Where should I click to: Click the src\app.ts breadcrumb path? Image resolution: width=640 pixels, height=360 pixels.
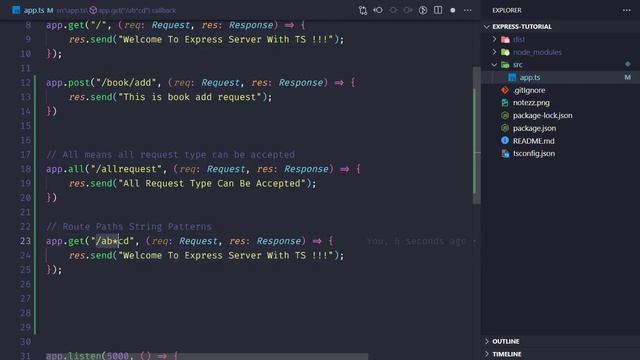click(x=71, y=10)
